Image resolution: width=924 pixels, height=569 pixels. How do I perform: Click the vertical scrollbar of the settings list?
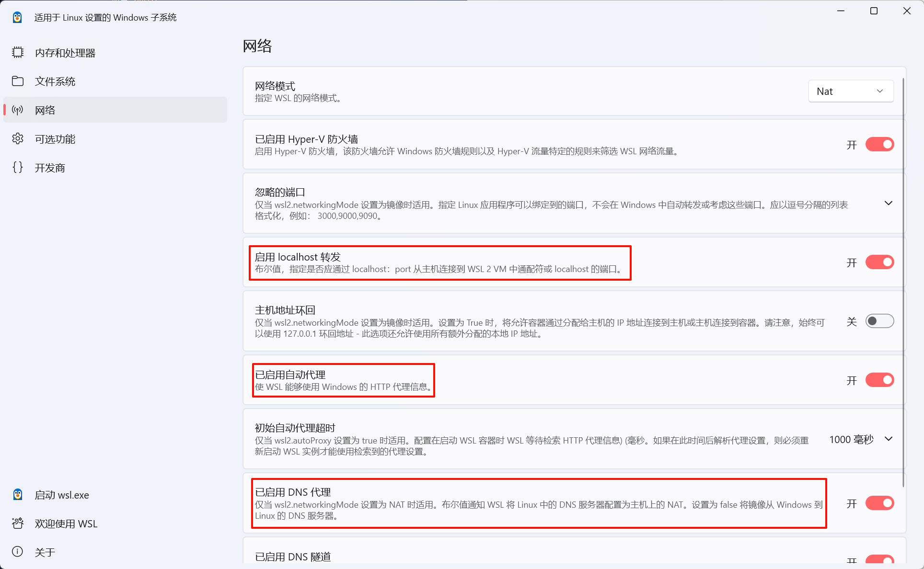point(903,283)
